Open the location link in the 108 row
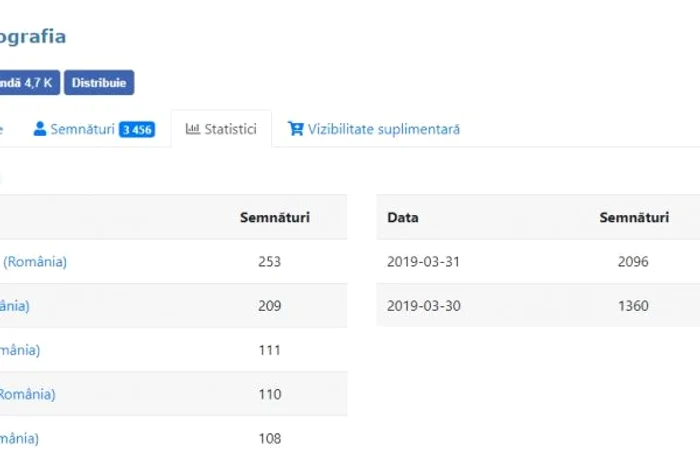The image size is (700, 453). 19,438
